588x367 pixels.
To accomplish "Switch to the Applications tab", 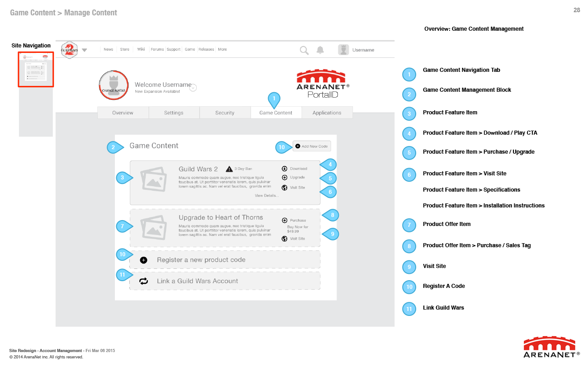I will (327, 113).
